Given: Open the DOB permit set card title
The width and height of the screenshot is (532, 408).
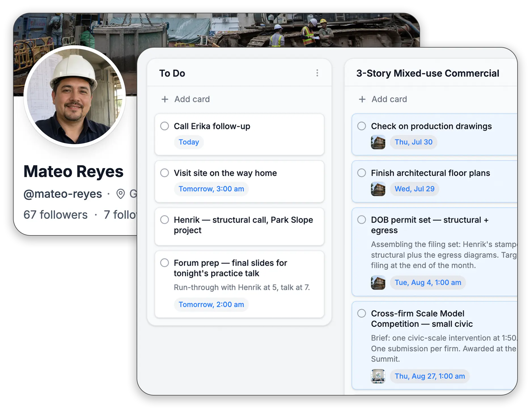Looking at the screenshot, I should click(x=430, y=225).
